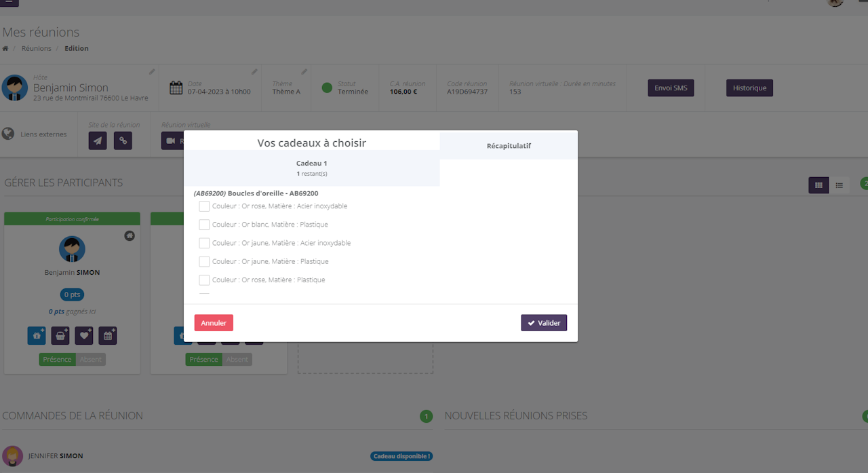Edit the host with pencil icon
This screenshot has width=868, height=473.
click(x=152, y=71)
